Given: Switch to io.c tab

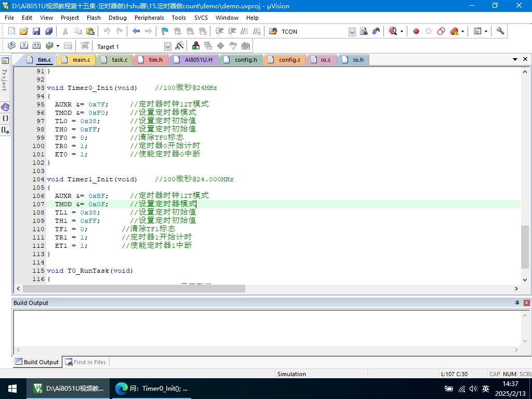Looking at the screenshot, I should coord(322,60).
